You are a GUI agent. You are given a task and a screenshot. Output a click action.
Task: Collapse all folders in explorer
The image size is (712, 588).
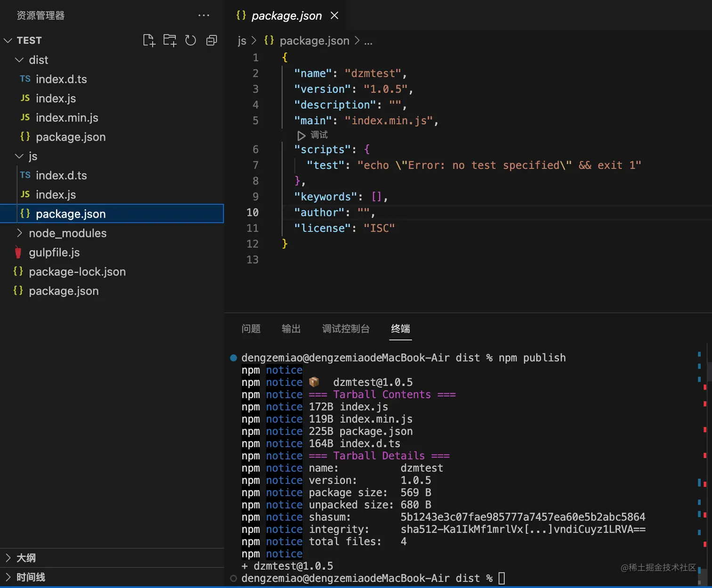[x=211, y=41]
